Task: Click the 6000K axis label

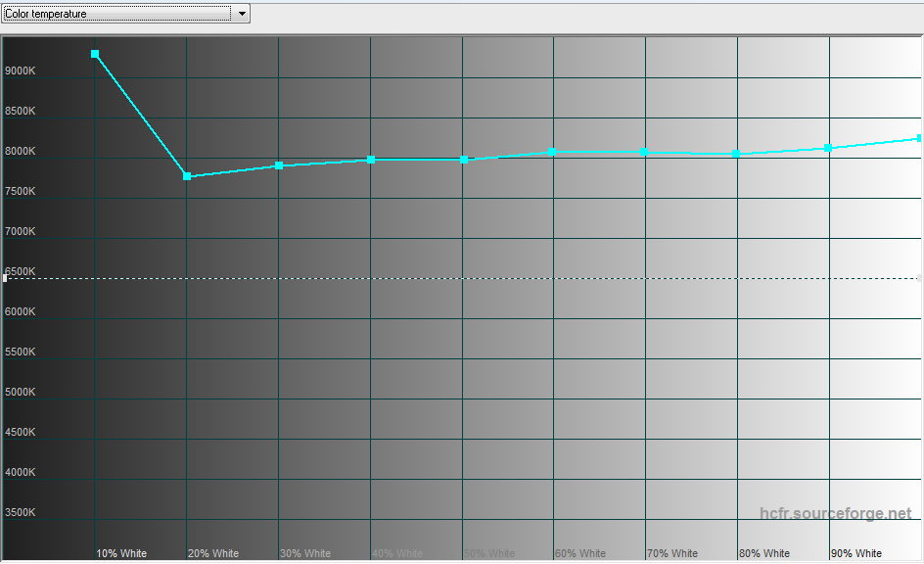Action: click(20, 311)
